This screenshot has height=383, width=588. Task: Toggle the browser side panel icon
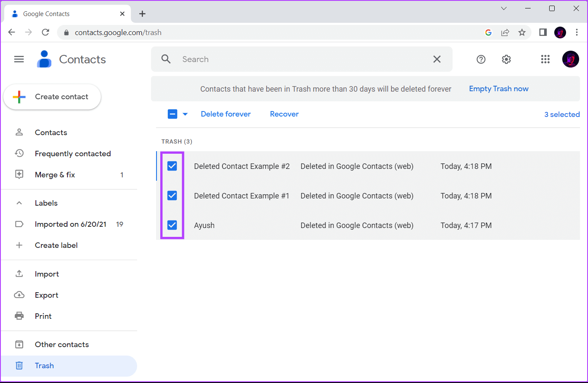tap(543, 33)
